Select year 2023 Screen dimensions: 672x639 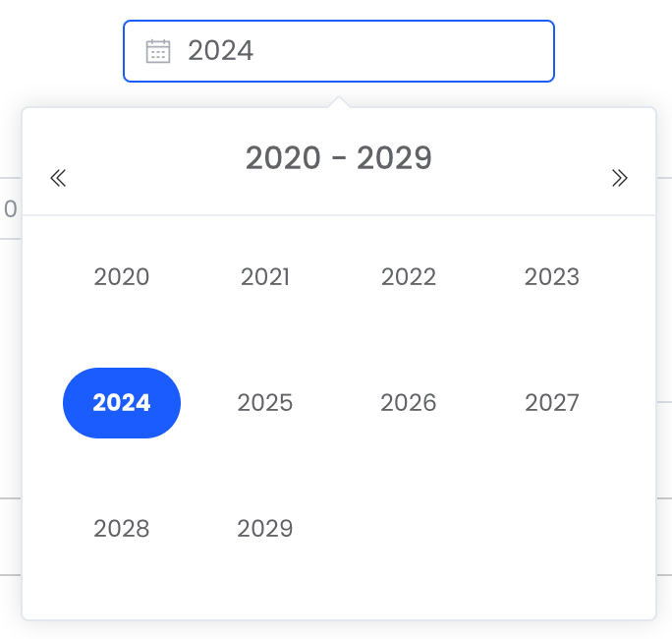point(552,276)
